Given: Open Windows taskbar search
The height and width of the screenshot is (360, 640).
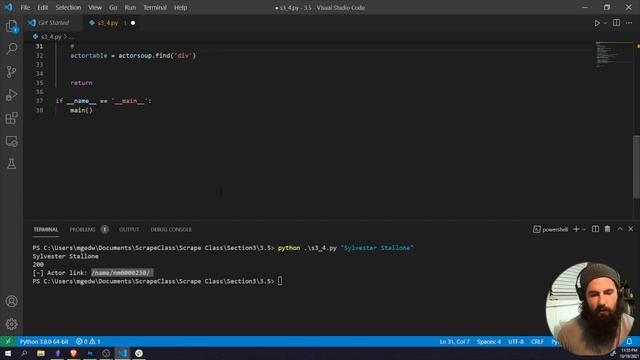Looking at the screenshot, I should pyautogui.click(x=24, y=353).
